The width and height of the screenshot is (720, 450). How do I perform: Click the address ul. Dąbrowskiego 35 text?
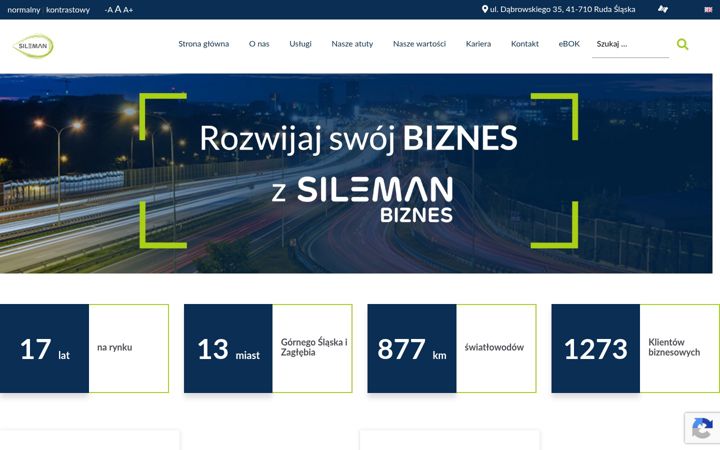coord(562,9)
